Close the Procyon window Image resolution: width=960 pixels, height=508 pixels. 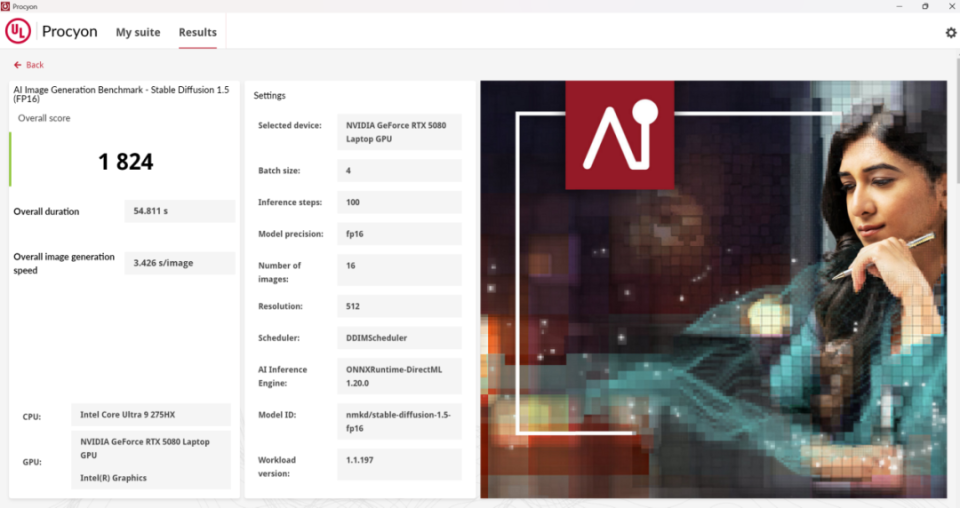[951, 6]
